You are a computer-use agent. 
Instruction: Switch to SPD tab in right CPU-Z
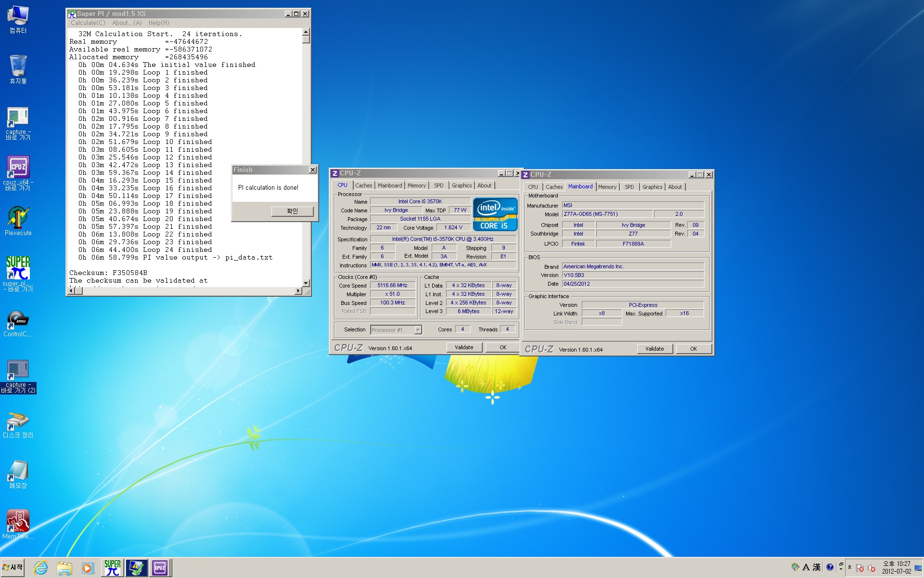point(629,187)
